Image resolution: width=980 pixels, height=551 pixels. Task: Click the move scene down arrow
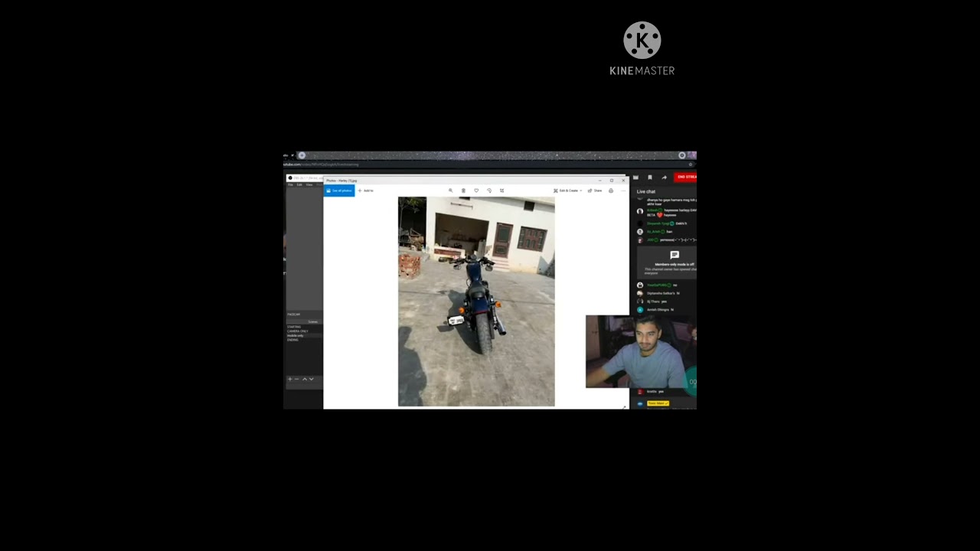tap(311, 379)
